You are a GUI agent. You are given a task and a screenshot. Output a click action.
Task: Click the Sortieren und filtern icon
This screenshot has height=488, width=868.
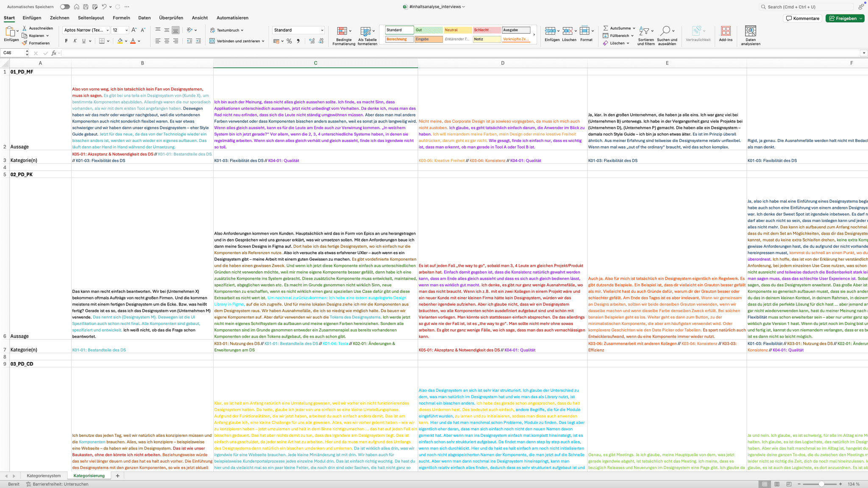pyautogui.click(x=644, y=31)
